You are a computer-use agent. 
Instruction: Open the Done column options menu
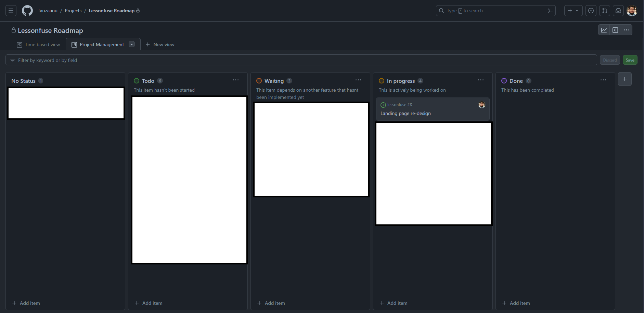(603, 80)
